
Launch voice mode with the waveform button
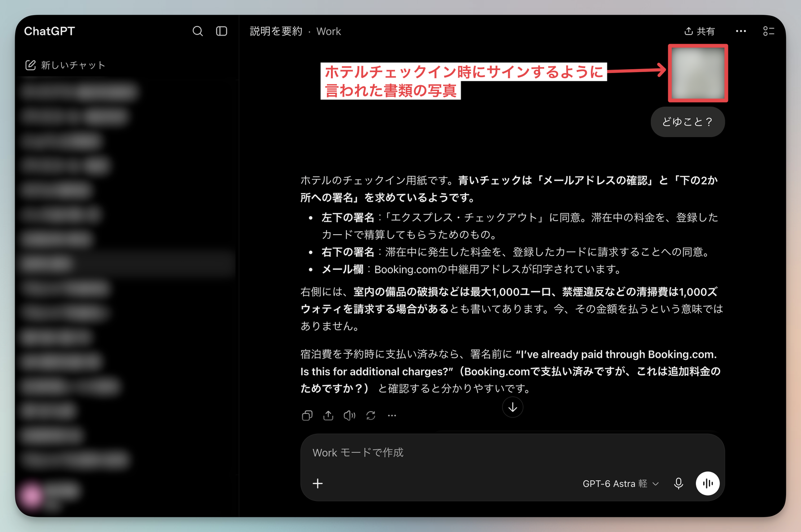click(x=707, y=483)
